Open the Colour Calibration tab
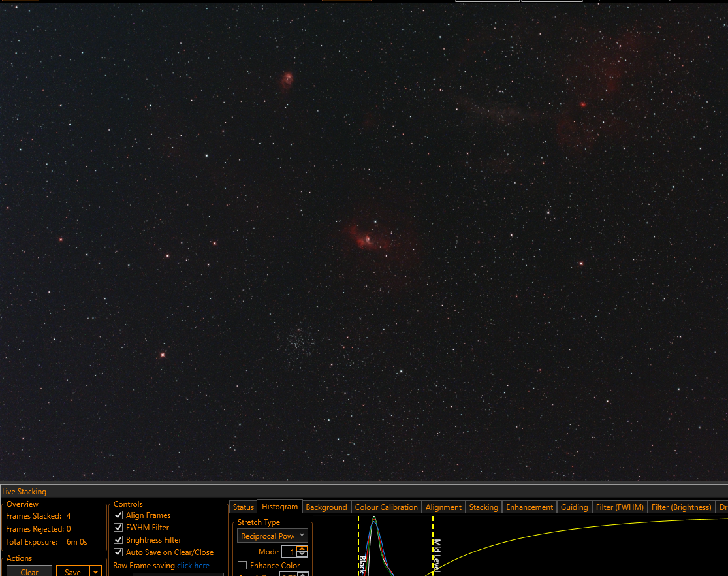Screen dimensions: 728x576 pos(387,507)
